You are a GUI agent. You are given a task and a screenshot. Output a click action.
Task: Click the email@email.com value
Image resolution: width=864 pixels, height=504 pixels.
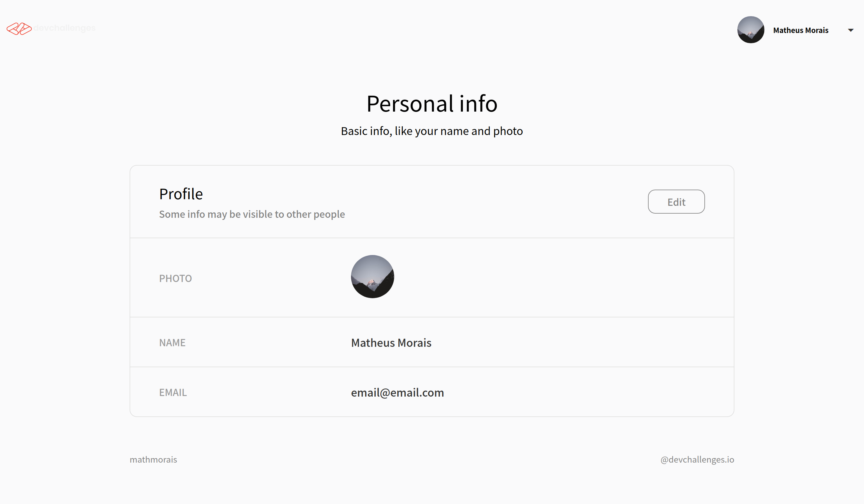coord(397,393)
